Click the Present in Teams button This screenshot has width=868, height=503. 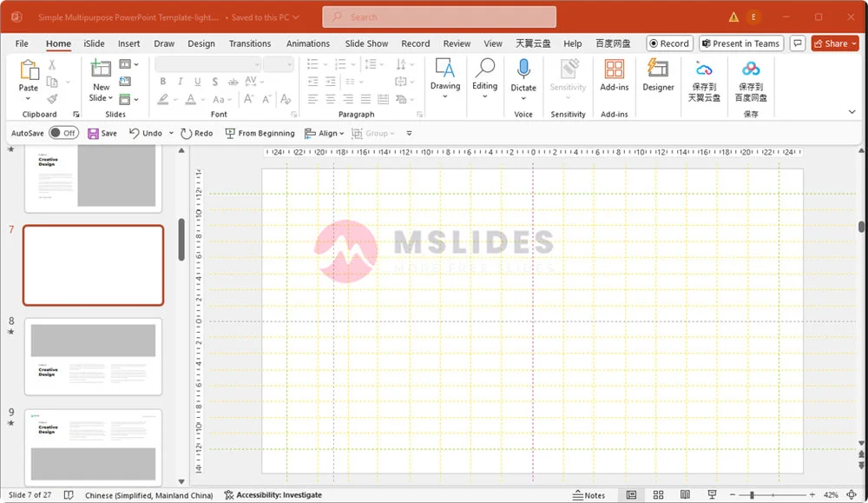[740, 43]
